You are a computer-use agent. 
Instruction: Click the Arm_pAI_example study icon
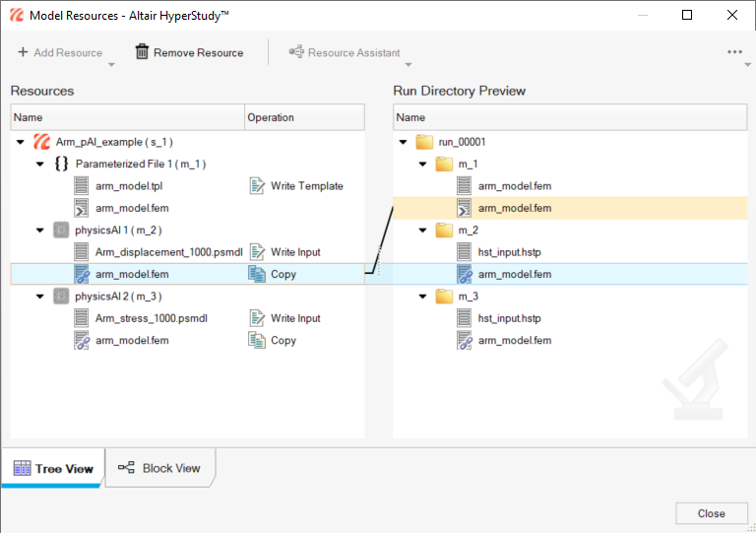point(41,142)
